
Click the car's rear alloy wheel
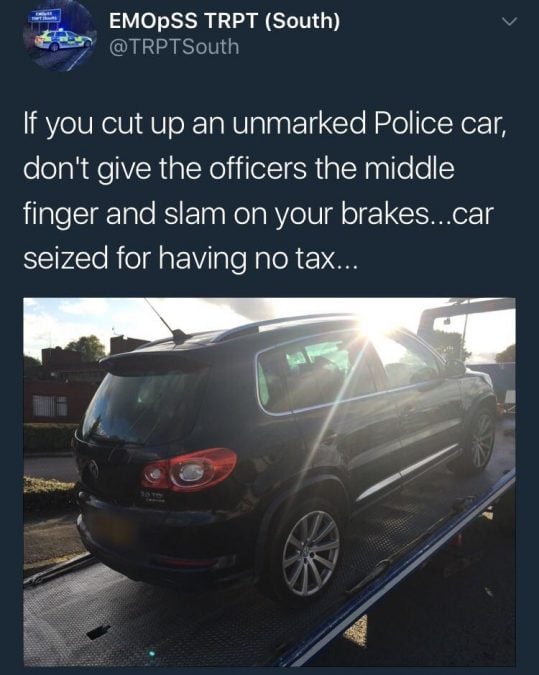[310, 553]
